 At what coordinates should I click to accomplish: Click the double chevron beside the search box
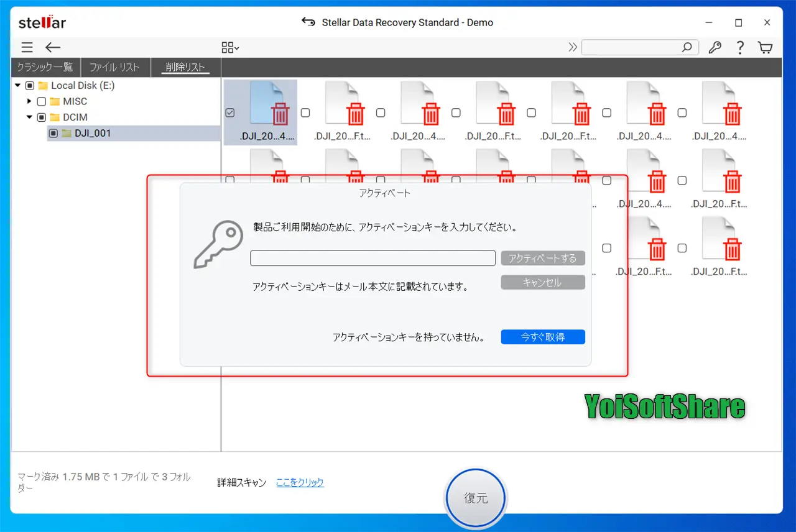[x=573, y=47]
